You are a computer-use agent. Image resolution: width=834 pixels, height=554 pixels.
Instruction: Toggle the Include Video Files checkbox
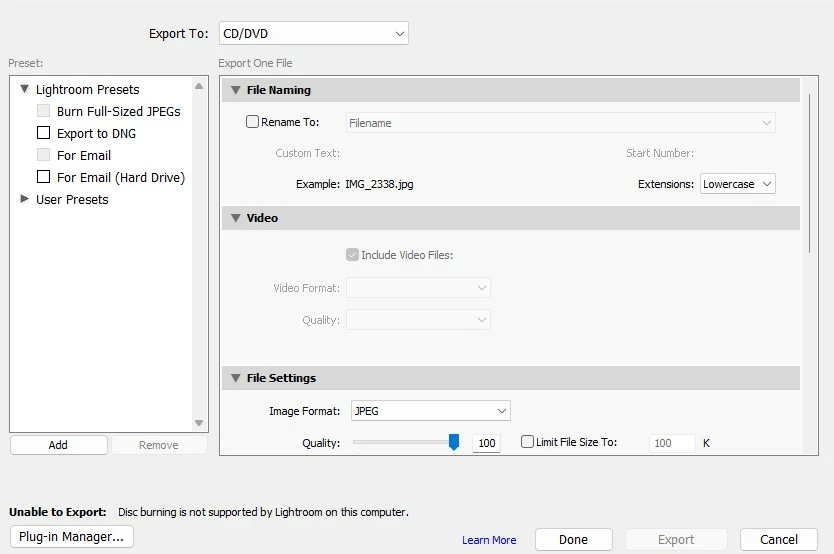click(352, 255)
